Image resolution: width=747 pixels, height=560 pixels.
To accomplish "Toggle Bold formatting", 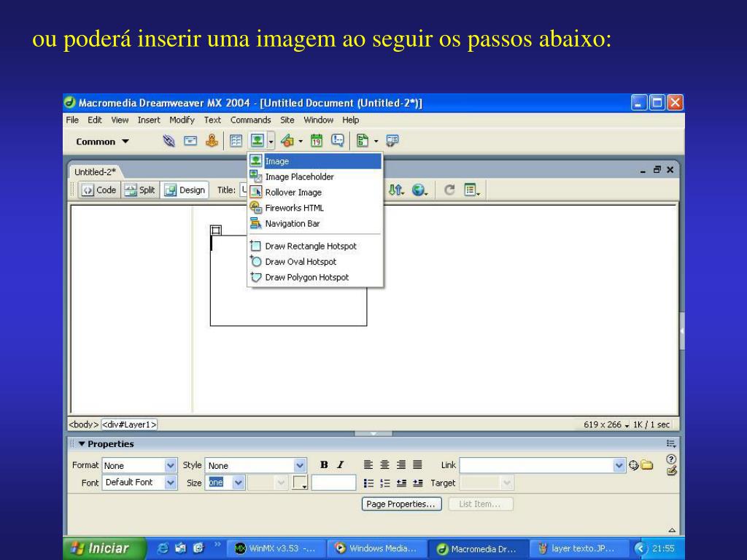I will (x=324, y=464).
